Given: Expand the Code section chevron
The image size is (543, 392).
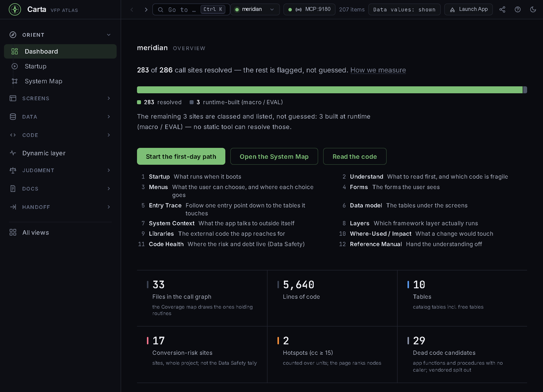Looking at the screenshot, I should 109,135.
